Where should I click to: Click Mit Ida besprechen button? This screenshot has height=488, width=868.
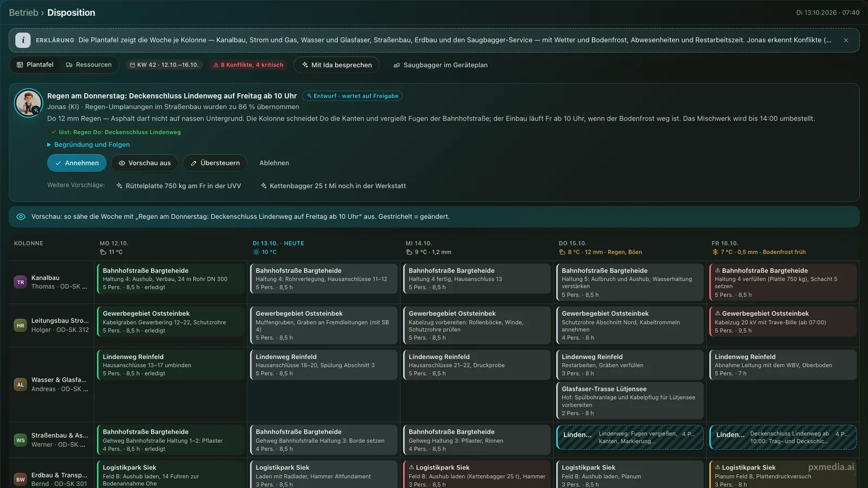tap(336, 65)
